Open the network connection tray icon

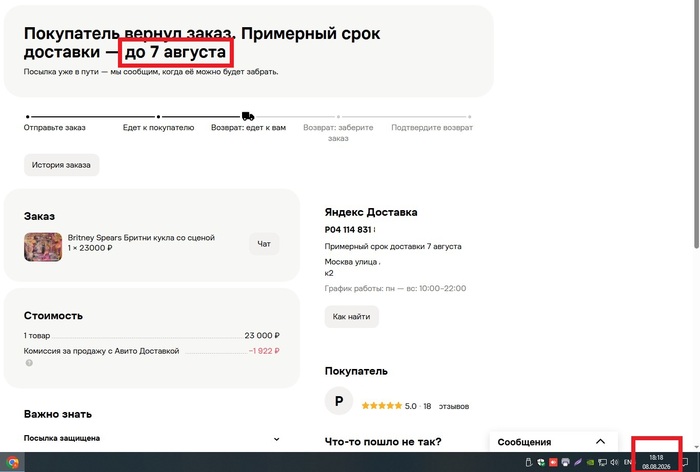(x=602, y=463)
